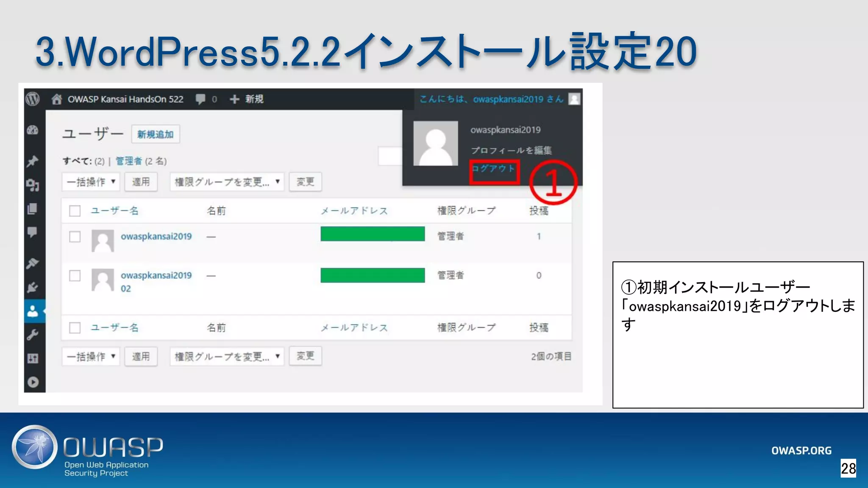Click プロフィールを編集 edit profile link
This screenshot has width=868, height=488.
click(x=511, y=150)
